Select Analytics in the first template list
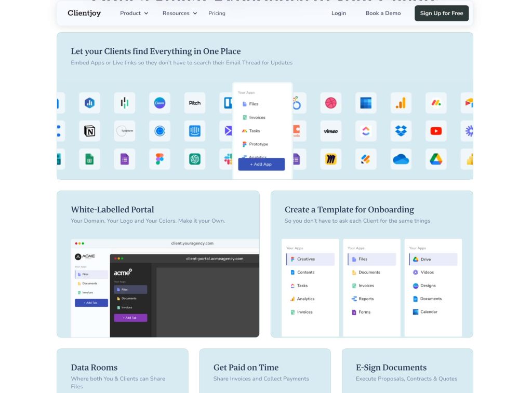 (303, 299)
